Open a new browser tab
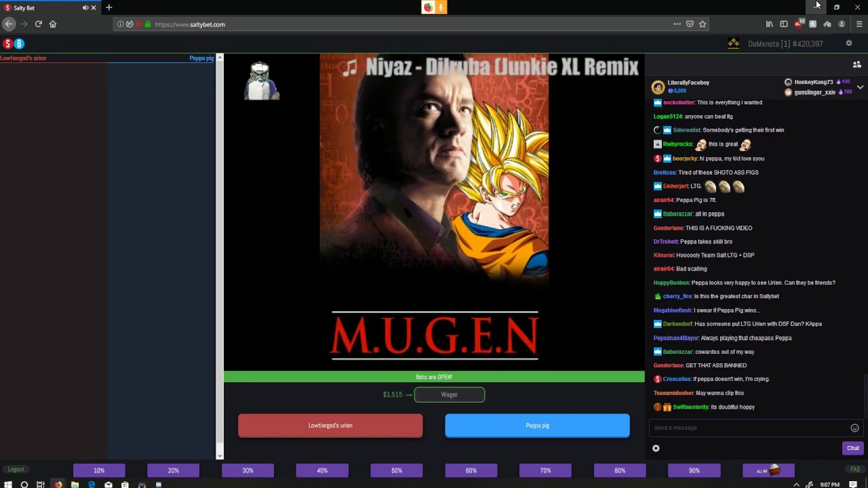Image resolution: width=868 pixels, height=488 pixels. (x=108, y=7)
